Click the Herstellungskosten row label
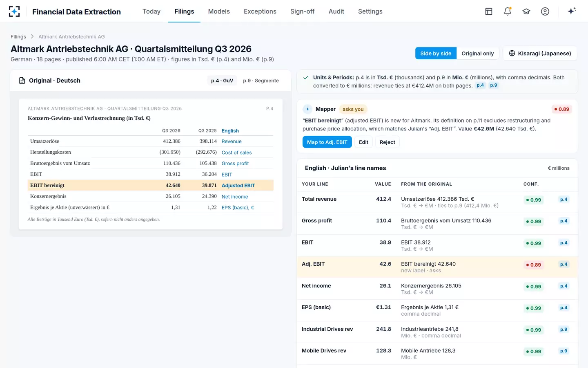Screen dimensions: 588x368 click(x=51, y=152)
